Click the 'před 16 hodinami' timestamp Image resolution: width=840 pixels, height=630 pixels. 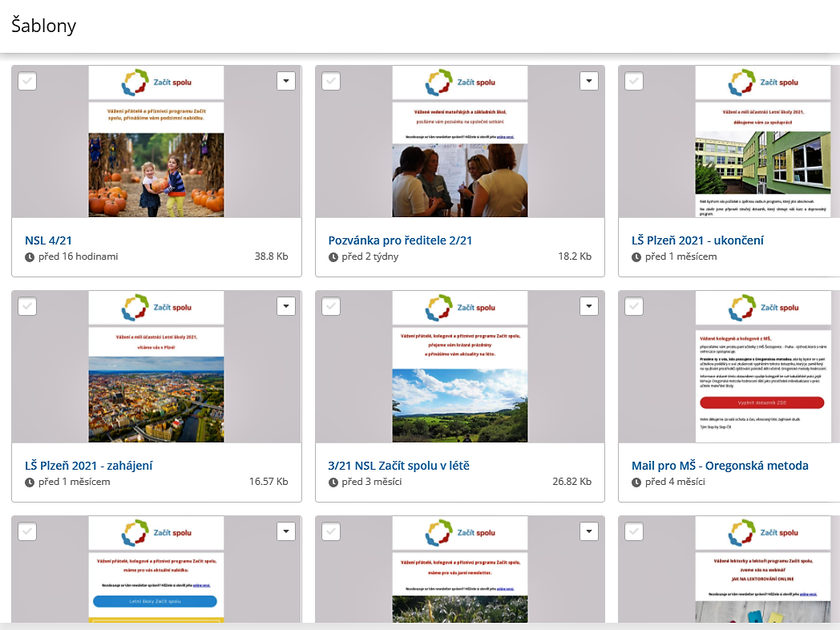coord(79,256)
